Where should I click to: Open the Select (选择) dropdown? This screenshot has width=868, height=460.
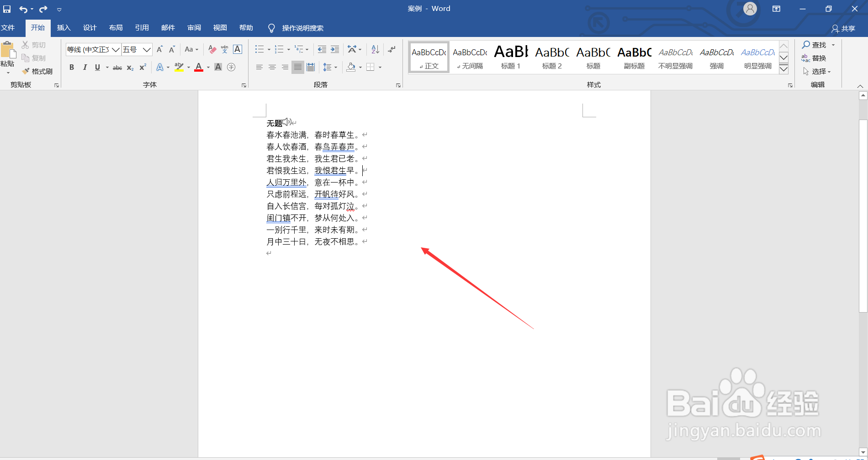[x=817, y=71]
